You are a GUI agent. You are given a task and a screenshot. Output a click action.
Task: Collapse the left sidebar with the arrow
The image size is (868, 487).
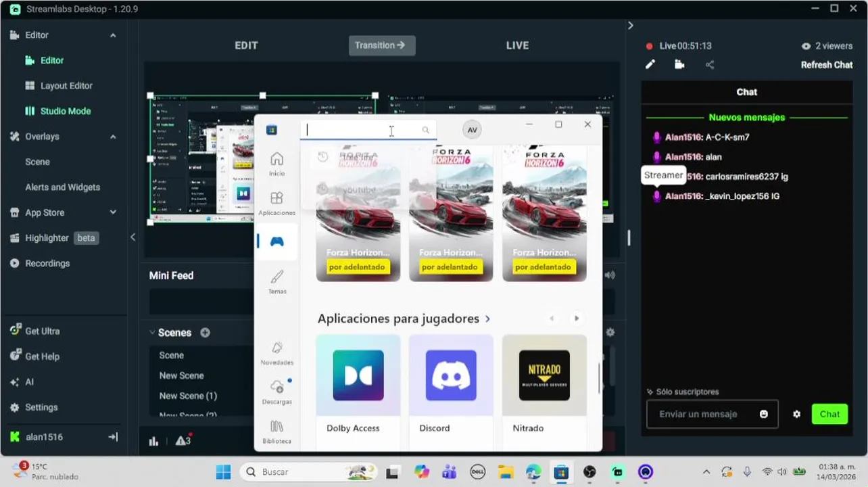(x=132, y=237)
